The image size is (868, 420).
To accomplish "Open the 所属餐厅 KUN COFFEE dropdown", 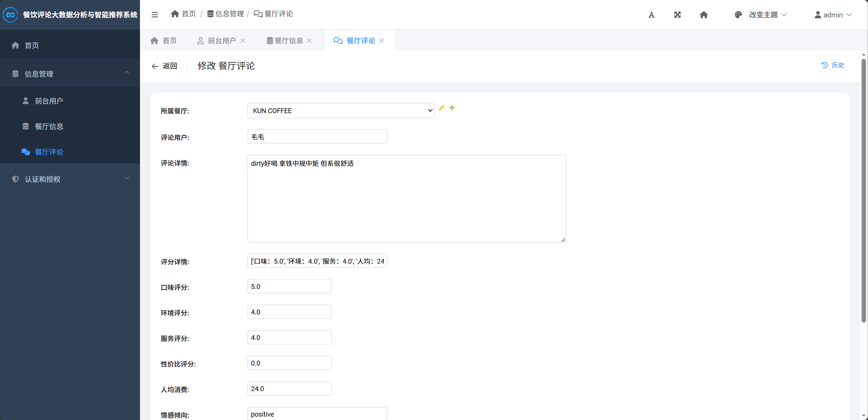I will (341, 111).
